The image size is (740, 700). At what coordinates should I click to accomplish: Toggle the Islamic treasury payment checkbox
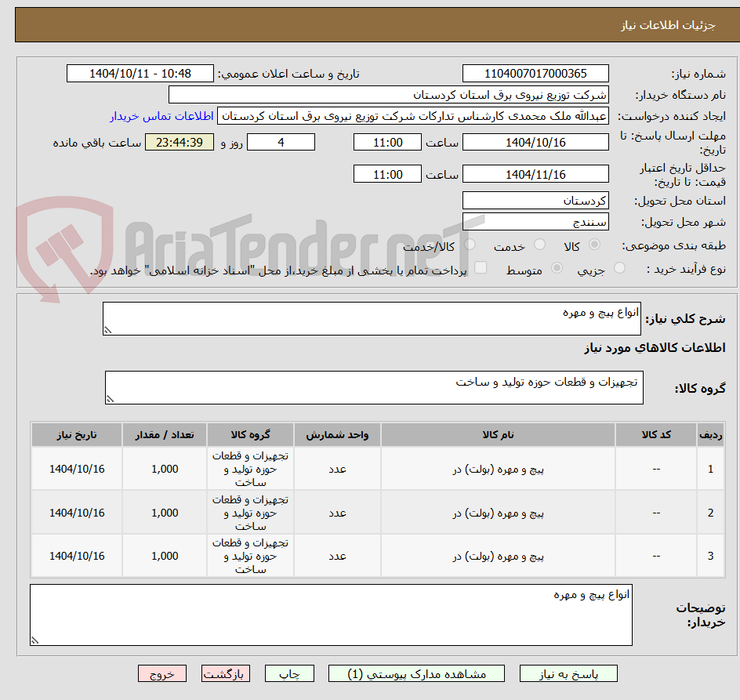tap(481, 267)
